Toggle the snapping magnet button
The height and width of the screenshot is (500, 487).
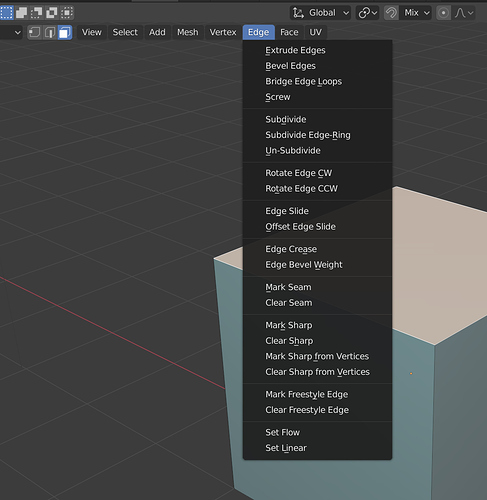pyautogui.click(x=391, y=13)
